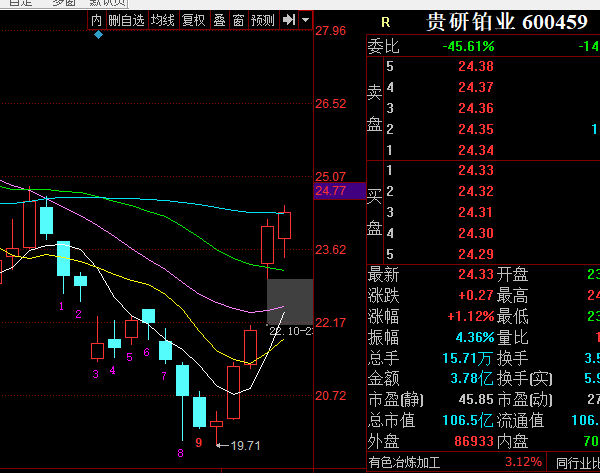Click 删自选 to remove from watchlist

tap(126, 20)
